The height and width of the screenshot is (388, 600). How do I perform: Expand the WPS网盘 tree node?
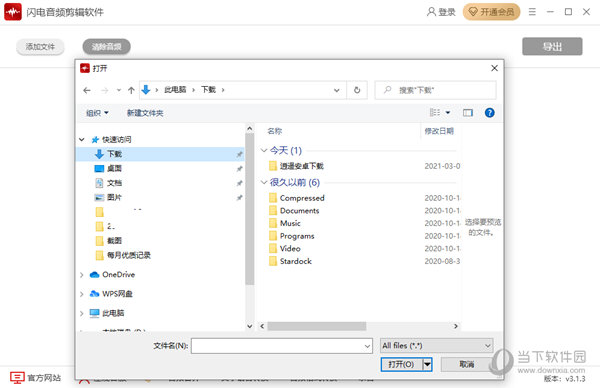[x=82, y=294]
